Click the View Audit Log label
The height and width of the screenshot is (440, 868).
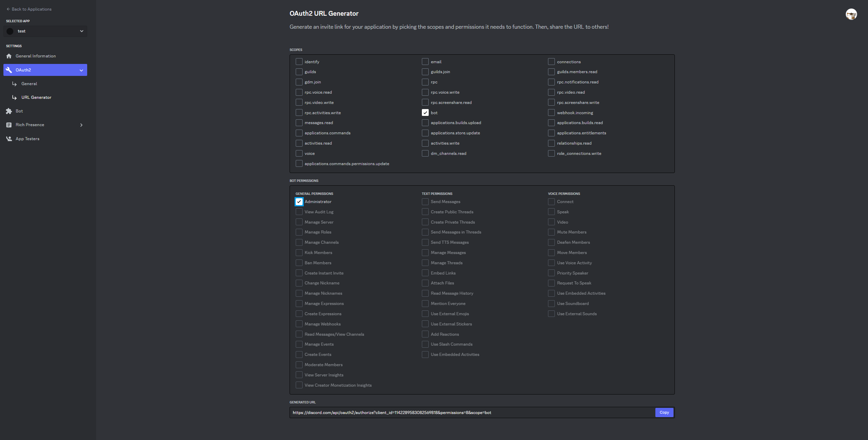(319, 212)
